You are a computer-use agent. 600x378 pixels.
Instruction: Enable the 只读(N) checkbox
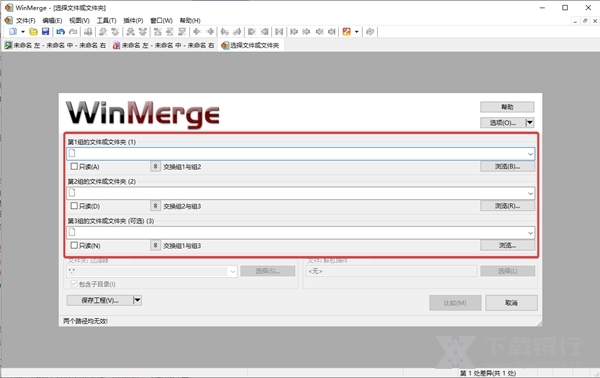point(74,245)
